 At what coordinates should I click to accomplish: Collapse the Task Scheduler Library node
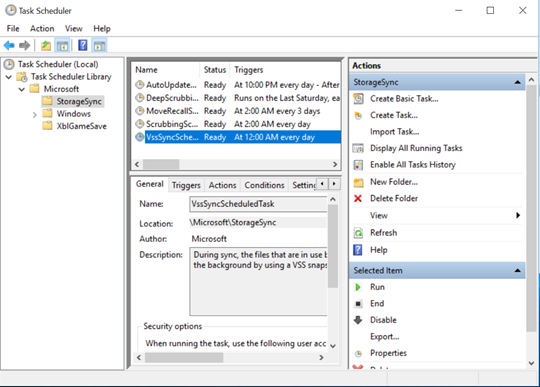point(9,77)
